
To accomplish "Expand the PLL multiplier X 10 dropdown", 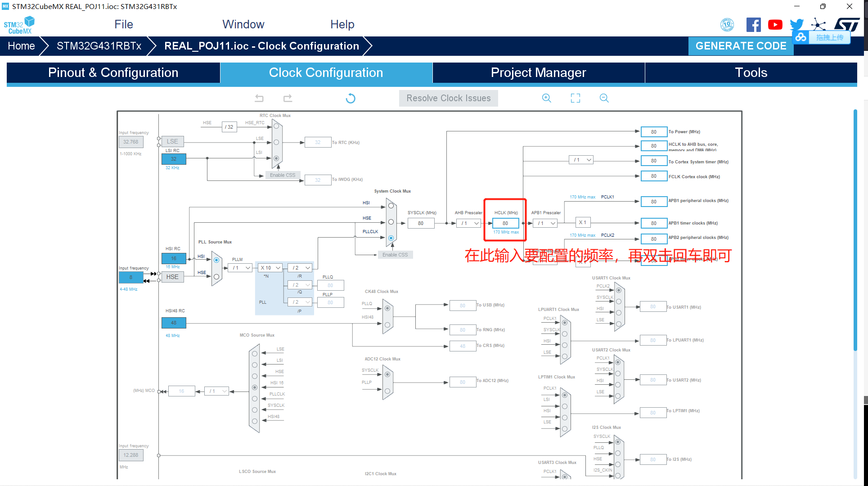I will coord(270,268).
